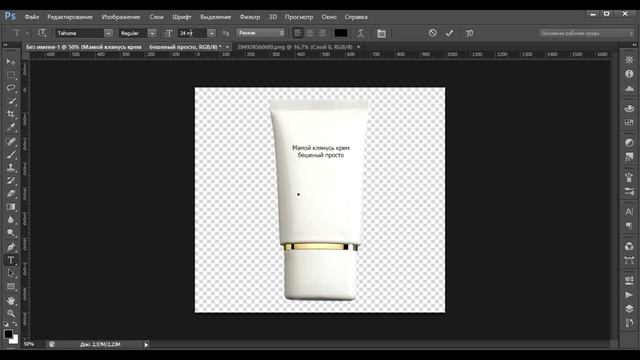Open the Tahoma font family dropdown

point(108,33)
